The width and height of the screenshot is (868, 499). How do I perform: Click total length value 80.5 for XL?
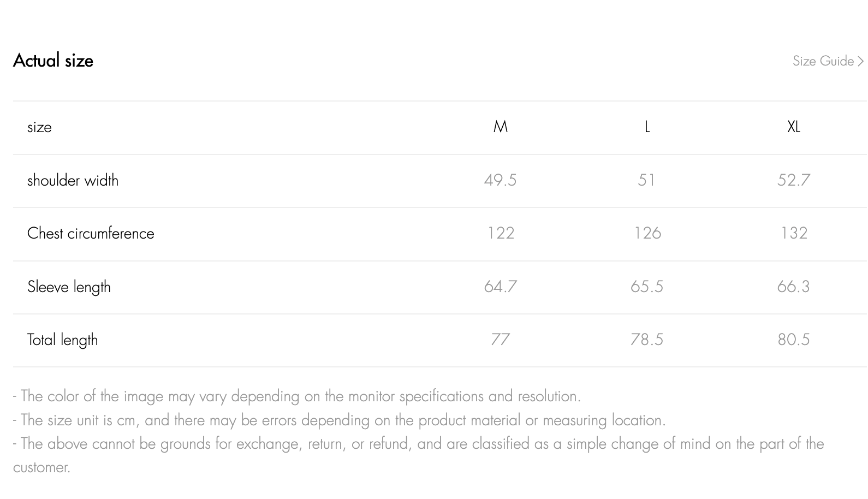793,340
